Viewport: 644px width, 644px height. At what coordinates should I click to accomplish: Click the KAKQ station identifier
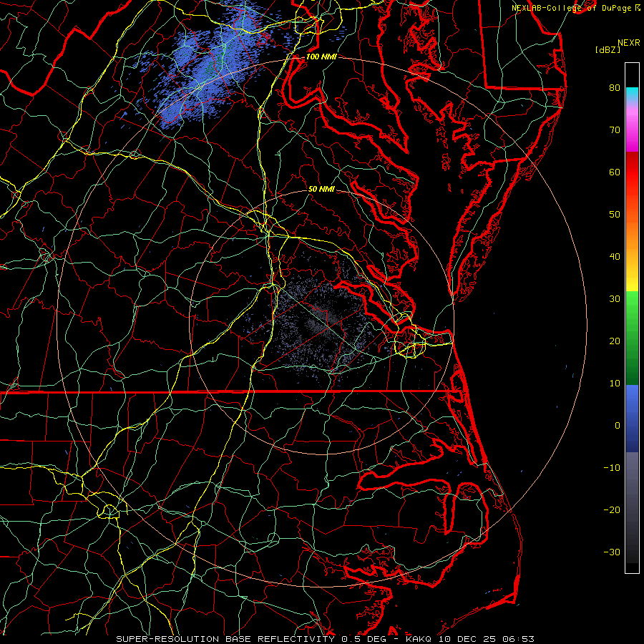[419, 639]
